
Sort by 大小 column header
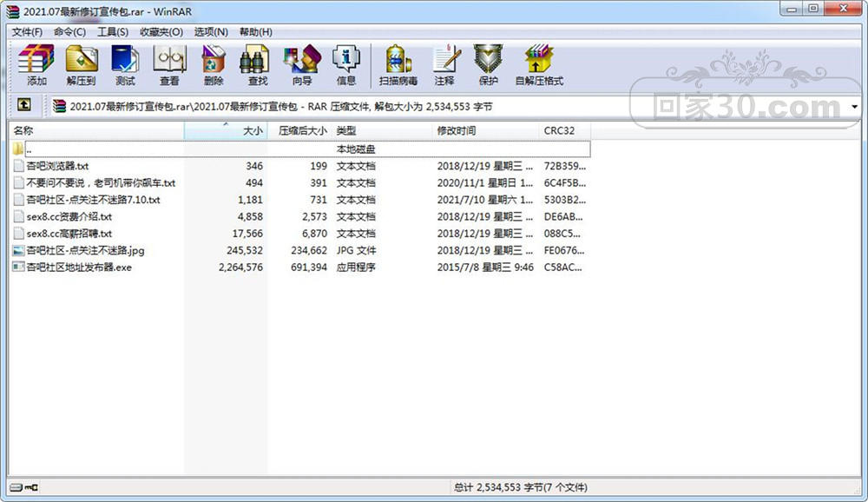(x=226, y=131)
